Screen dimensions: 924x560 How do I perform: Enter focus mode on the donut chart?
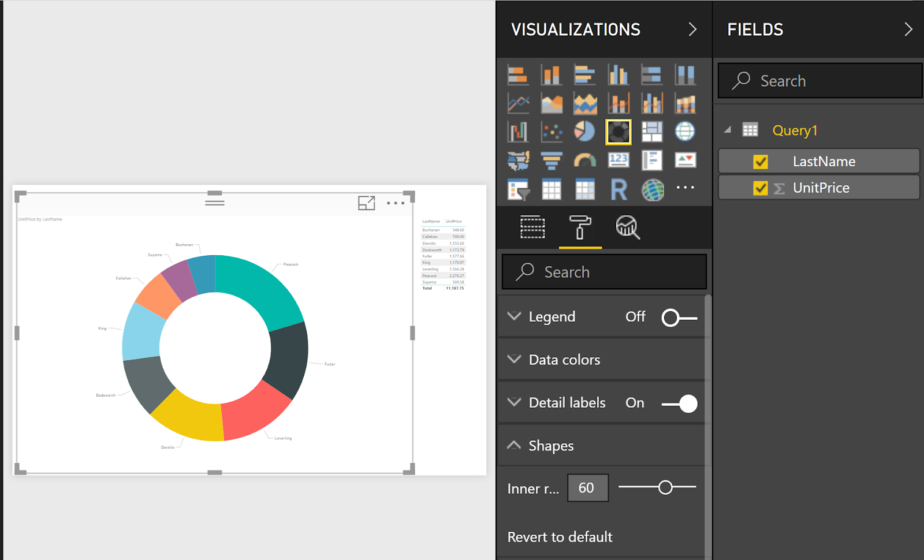367,203
